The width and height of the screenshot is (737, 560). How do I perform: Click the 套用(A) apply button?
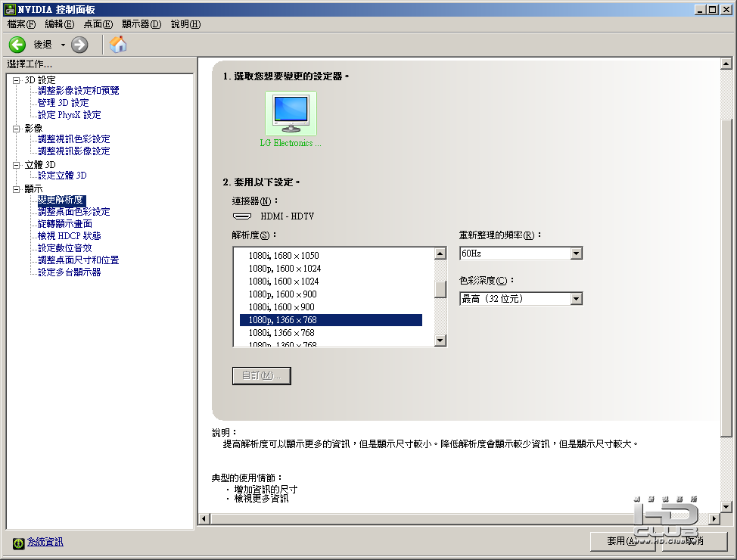624,541
